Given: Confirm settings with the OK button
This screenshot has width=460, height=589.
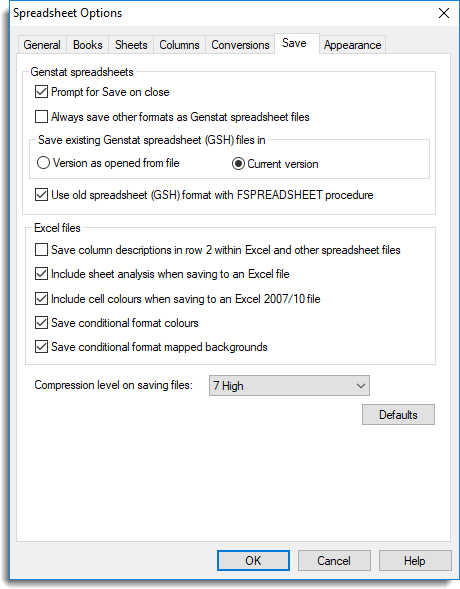Looking at the screenshot, I should (253, 561).
